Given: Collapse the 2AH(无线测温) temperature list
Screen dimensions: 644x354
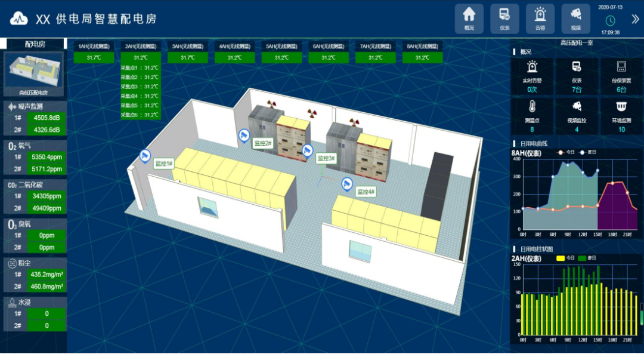Looking at the screenshot, I should coord(140,46).
